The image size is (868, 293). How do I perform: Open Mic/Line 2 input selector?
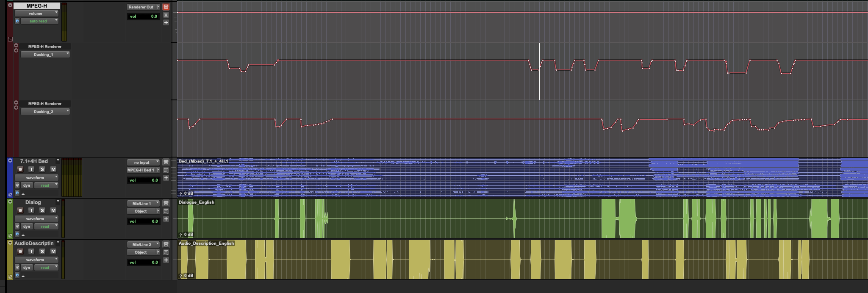click(x=144, y=244)
